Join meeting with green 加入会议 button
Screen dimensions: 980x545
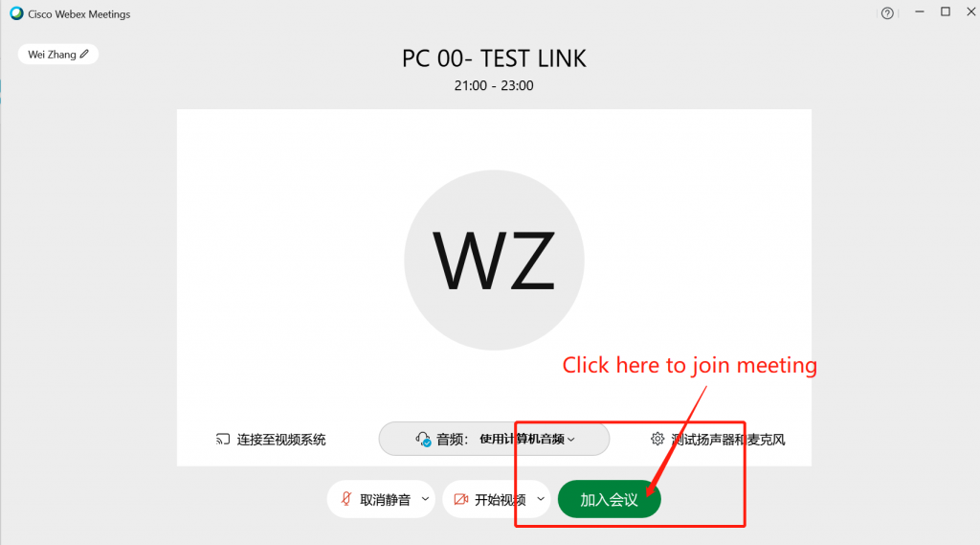coord(609,499)
